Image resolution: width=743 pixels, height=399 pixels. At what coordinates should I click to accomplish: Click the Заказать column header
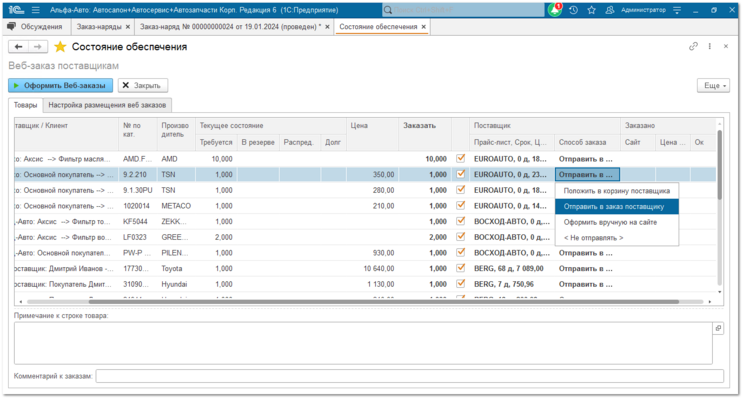425,134
